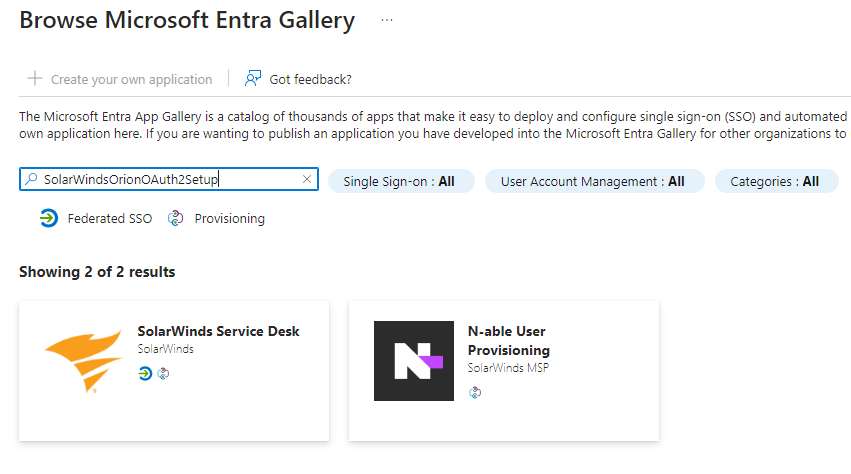
Task: Click the plus icon for Create your own application
Action: [35, 79]
